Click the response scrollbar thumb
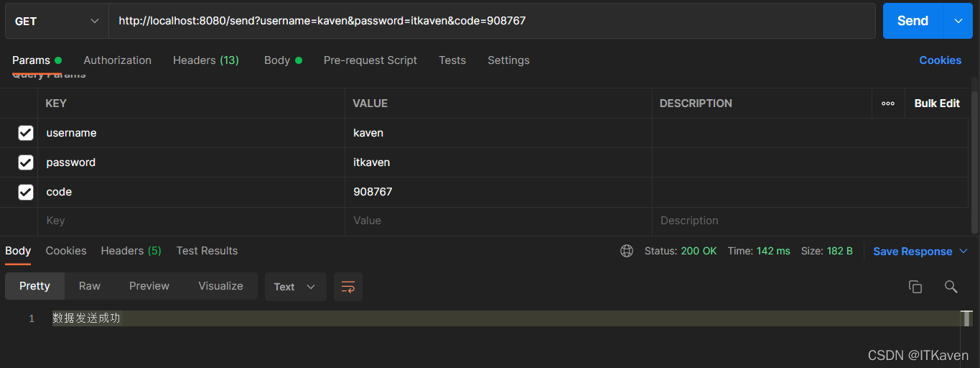This screenshot has width=980, height=368. tap(967, 318)
